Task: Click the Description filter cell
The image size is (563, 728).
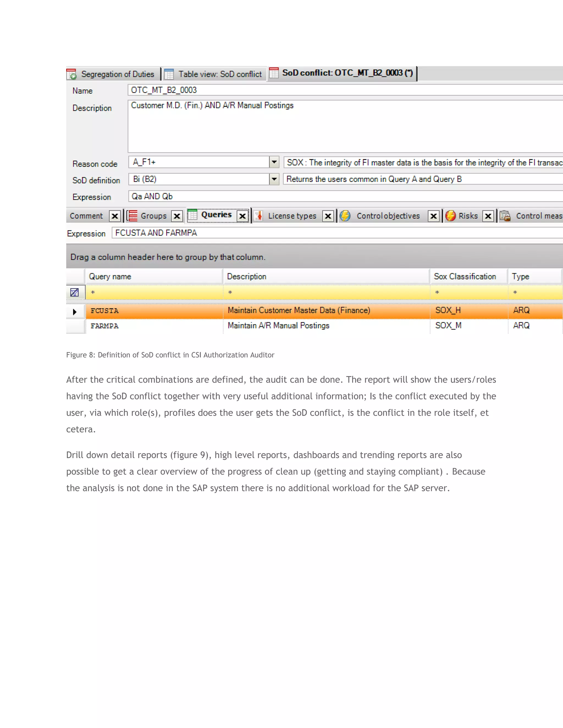Action: (327, 293)
